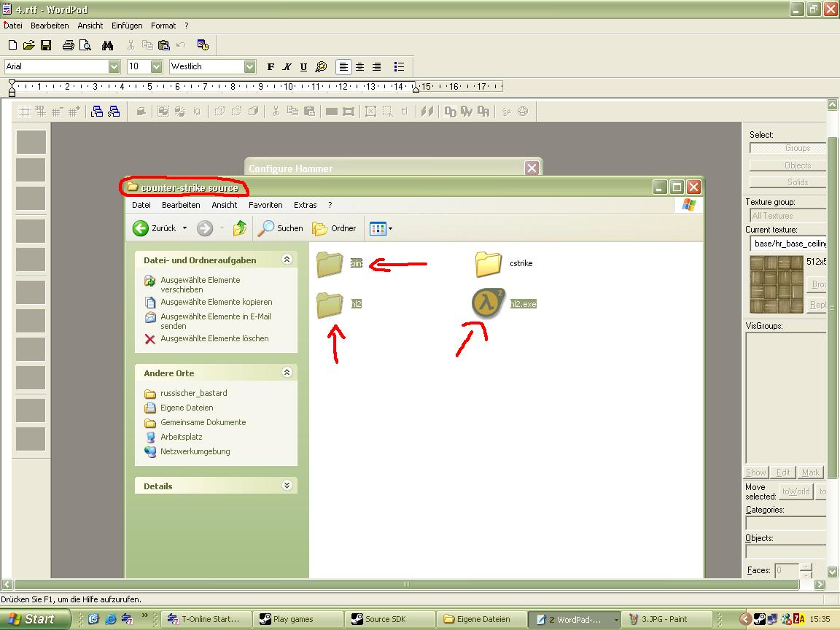Select the bin folder

coord(330,263)
